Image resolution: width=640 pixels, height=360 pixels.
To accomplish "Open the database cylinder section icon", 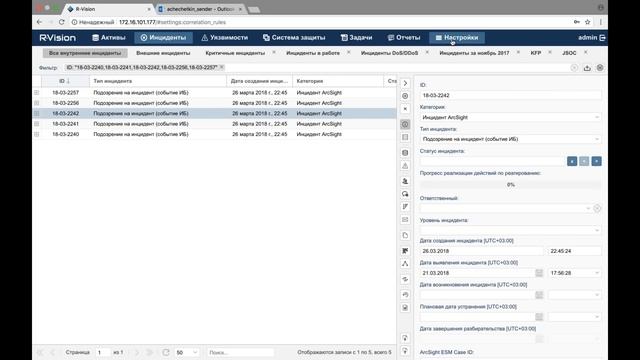I will coord(405,153).
